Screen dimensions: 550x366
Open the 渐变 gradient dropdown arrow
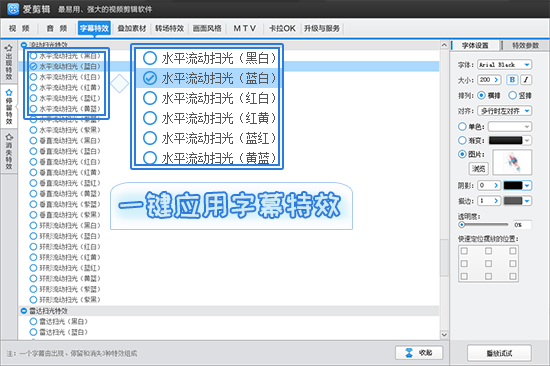pos(527,140)
